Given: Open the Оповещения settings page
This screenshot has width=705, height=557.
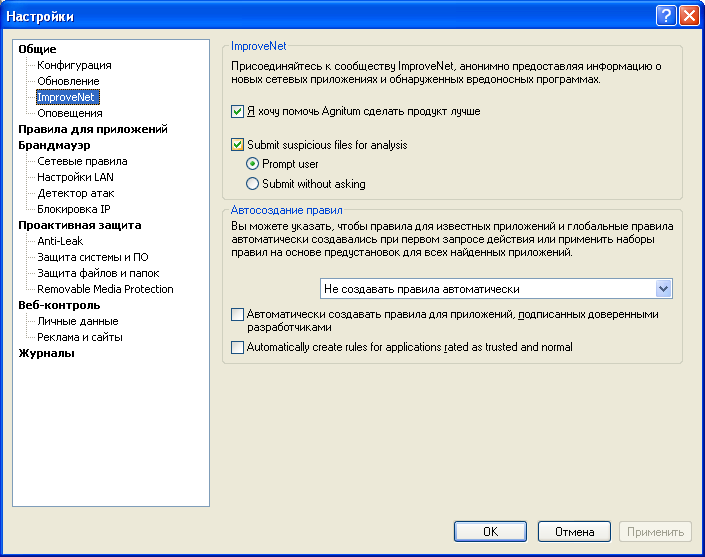Looking at the screenshot, I should click(70, 113).
